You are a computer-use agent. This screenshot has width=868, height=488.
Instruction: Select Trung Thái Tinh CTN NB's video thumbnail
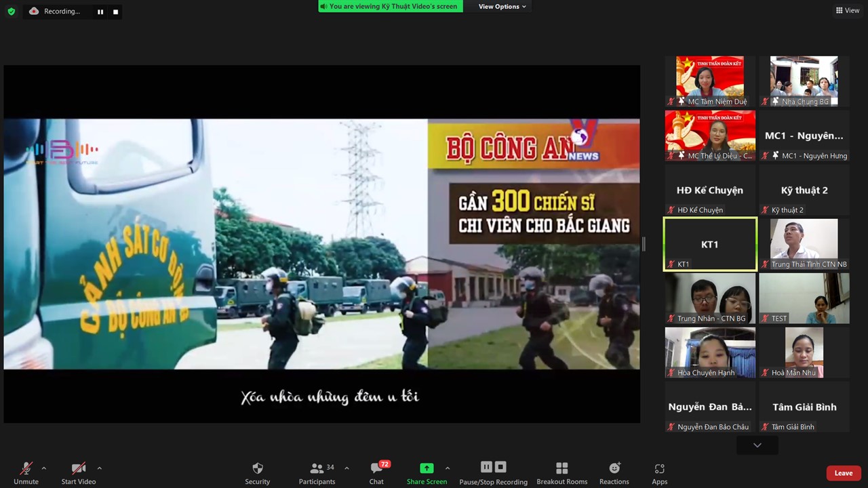point(804,244)
